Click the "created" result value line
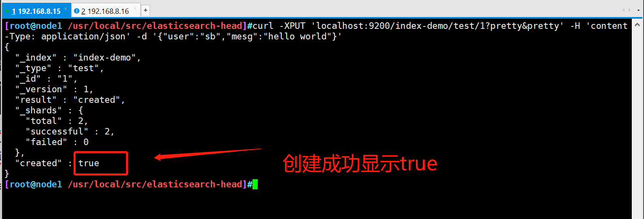The image size is (644, 219). pos(70,100)
